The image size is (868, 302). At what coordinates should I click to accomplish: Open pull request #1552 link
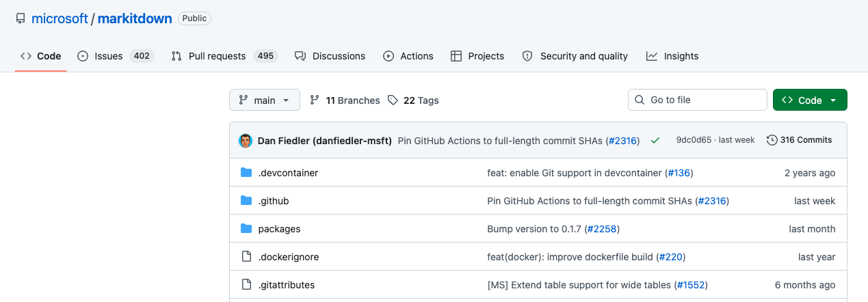(x=689, y=285)
